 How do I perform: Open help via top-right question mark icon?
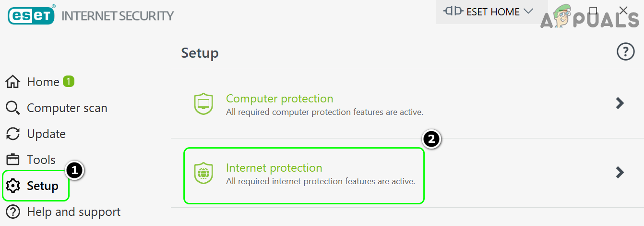pyautogui.click(x=625, y=52)
